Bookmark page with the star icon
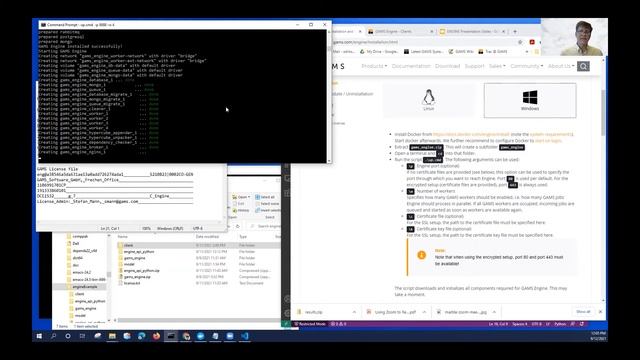 (520, 42)
